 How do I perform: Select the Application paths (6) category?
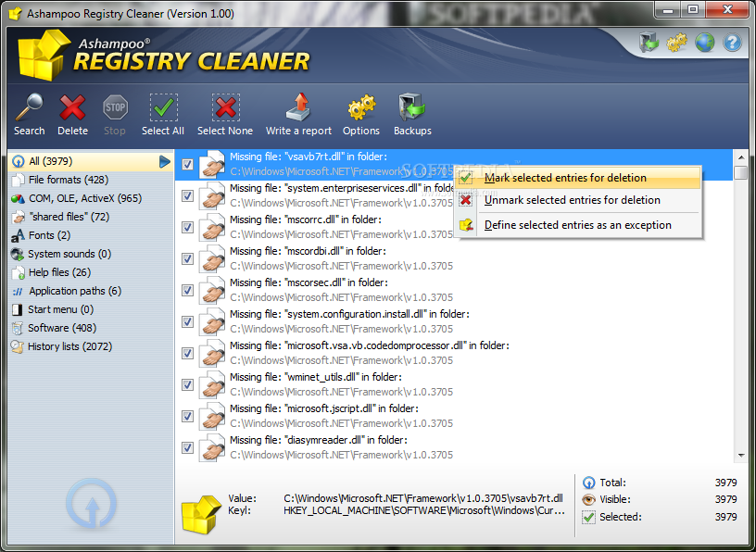coord(91,291)
